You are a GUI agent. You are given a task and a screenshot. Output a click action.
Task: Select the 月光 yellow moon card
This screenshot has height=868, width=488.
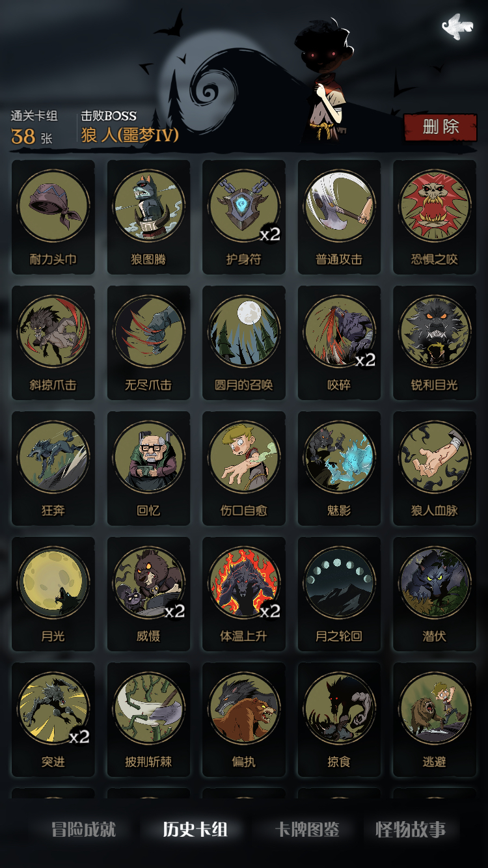coord(53,594)
